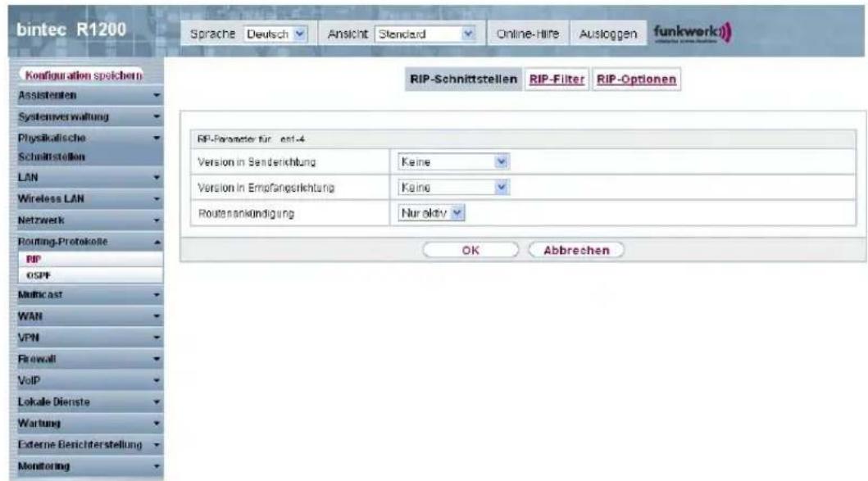
Task: Switch to RIP-Schnittstellen tab
Action: [463, 79]
